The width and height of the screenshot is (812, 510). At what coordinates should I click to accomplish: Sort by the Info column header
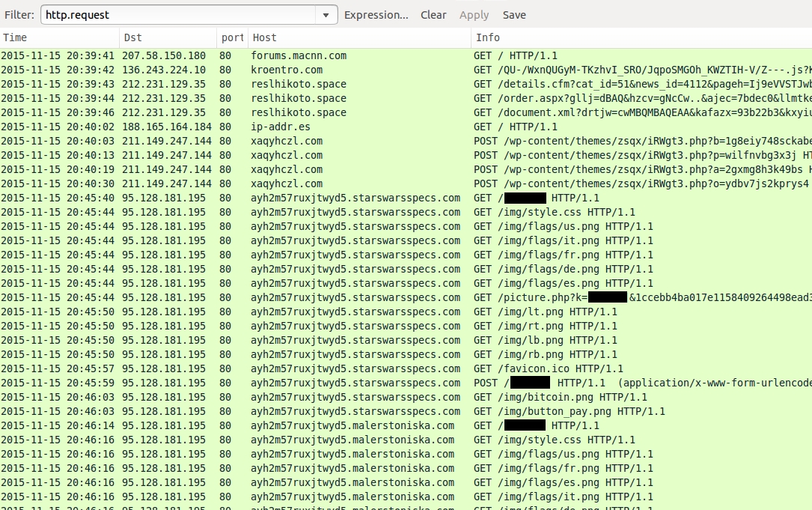[640, 37]
